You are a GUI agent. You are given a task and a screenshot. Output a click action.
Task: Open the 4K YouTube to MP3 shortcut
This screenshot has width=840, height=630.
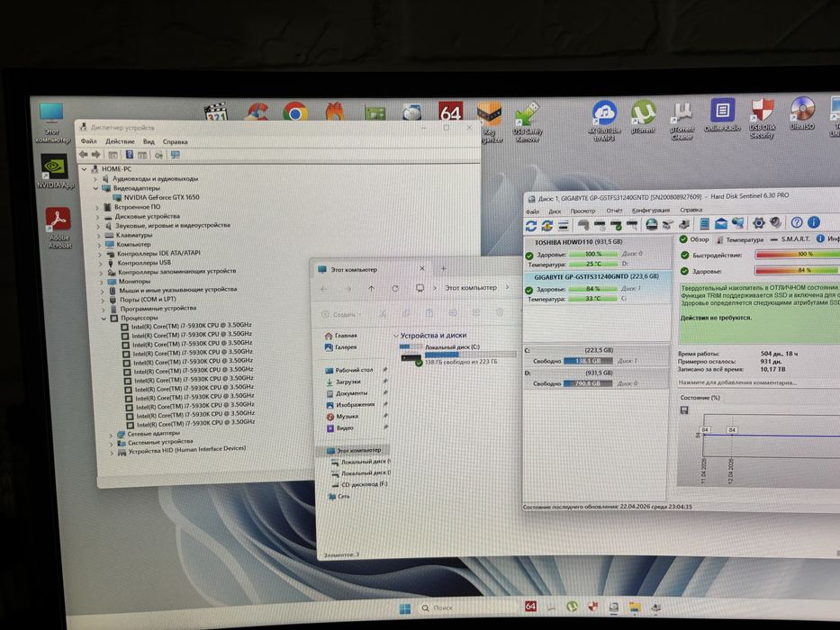click(x=604, y=121)
